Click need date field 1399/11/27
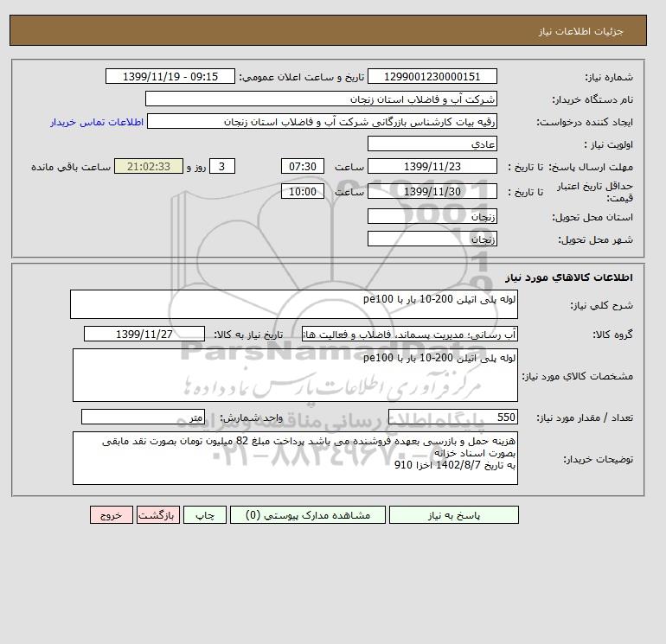The height and width of the screenshot is (644, 666). coord(144,334)
